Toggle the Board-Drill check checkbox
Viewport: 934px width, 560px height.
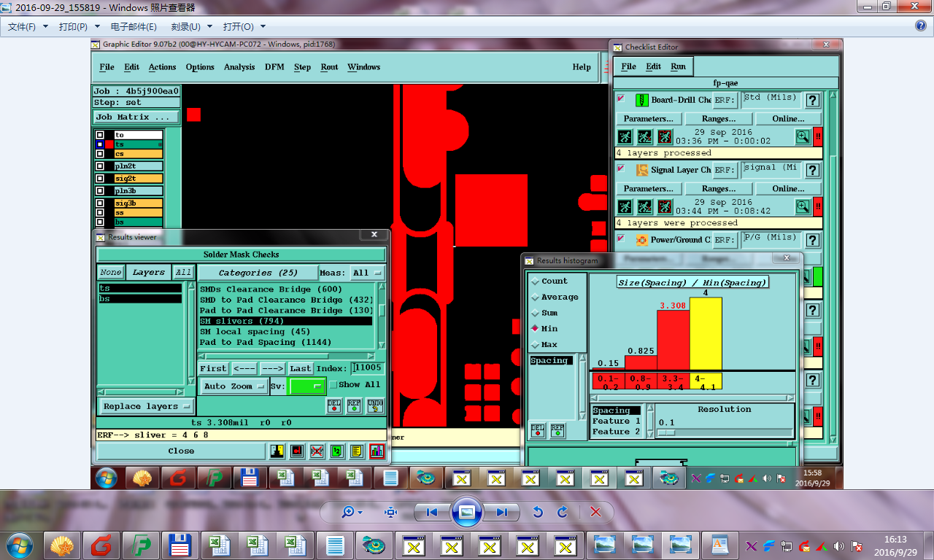(x=621, y=98)
